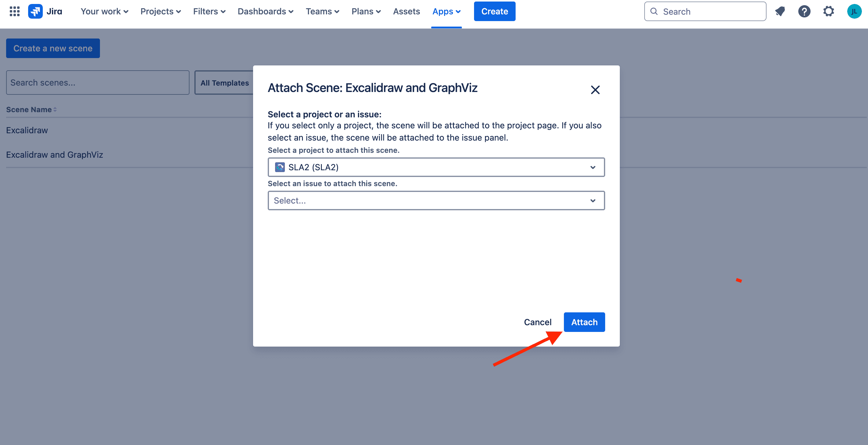This screenshot has height=445, width=868.
Task: Click the top Create button
Action: (495, 11)
